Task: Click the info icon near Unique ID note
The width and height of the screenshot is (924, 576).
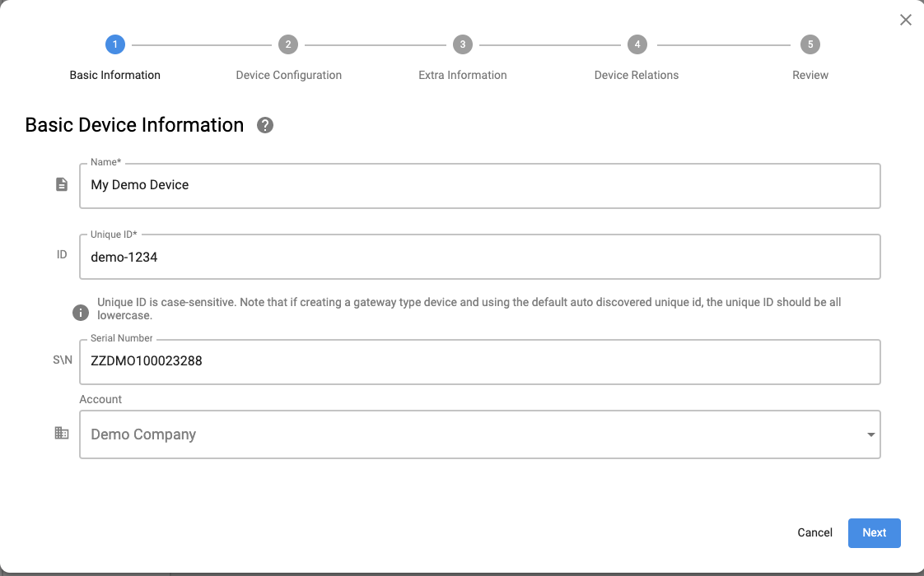Action: pyautogui.click(x=81, y=313)
